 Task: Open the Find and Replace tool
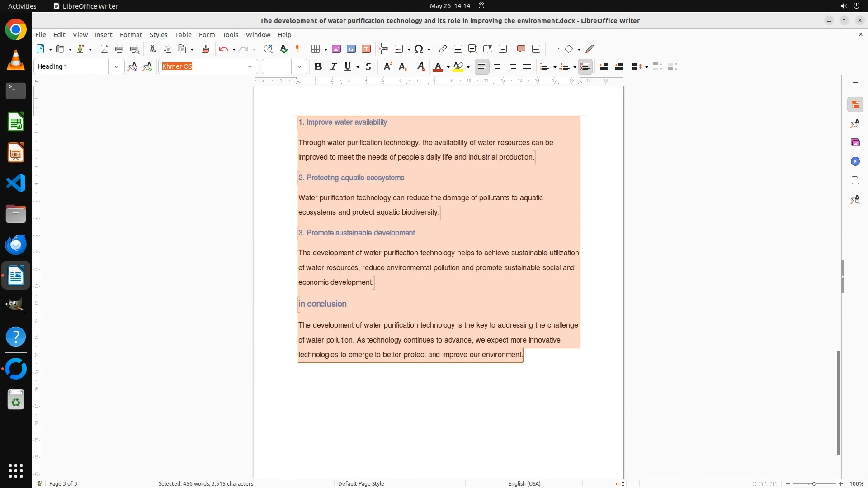point(268,49)
